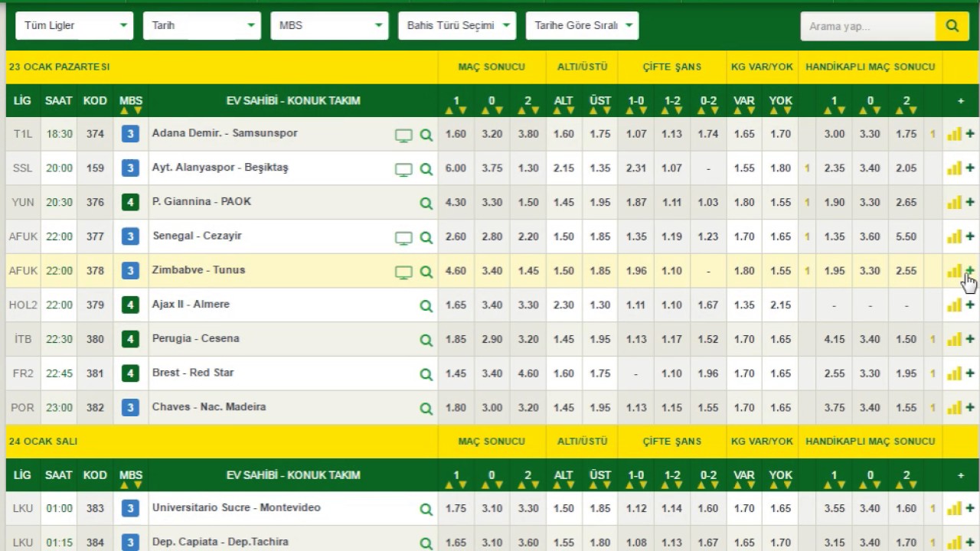Expand more bets plus for Zimbabve - Tunus
Image resolution: width=980 pixels, height=551 pixels.
tap(970, 271)
